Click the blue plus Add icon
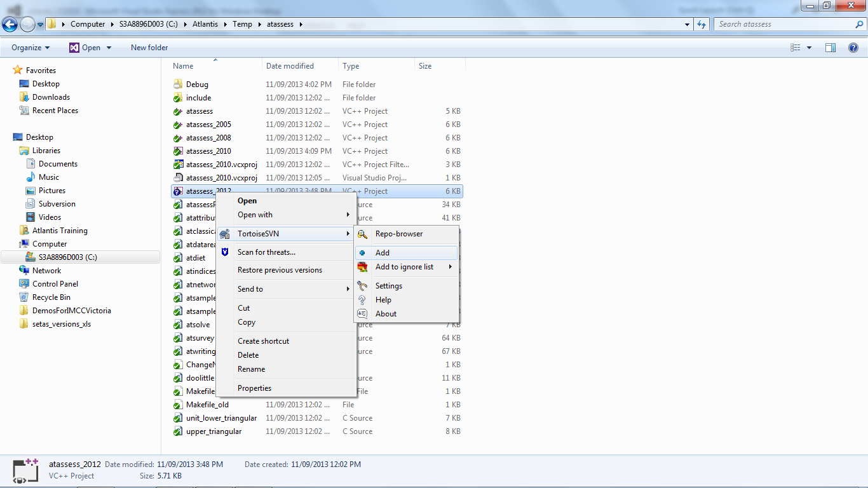The width and height of the screenshot is (868, 488). [x=362, y=253]
